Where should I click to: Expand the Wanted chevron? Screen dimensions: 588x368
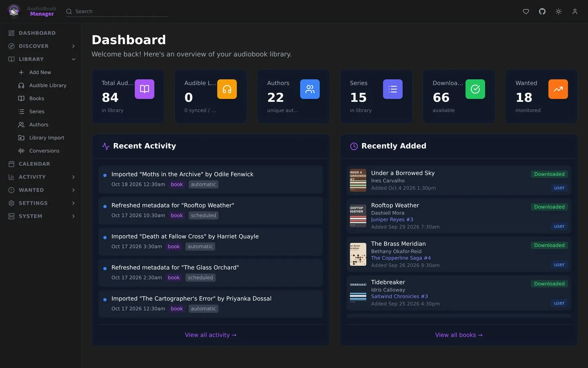point(73,190)
